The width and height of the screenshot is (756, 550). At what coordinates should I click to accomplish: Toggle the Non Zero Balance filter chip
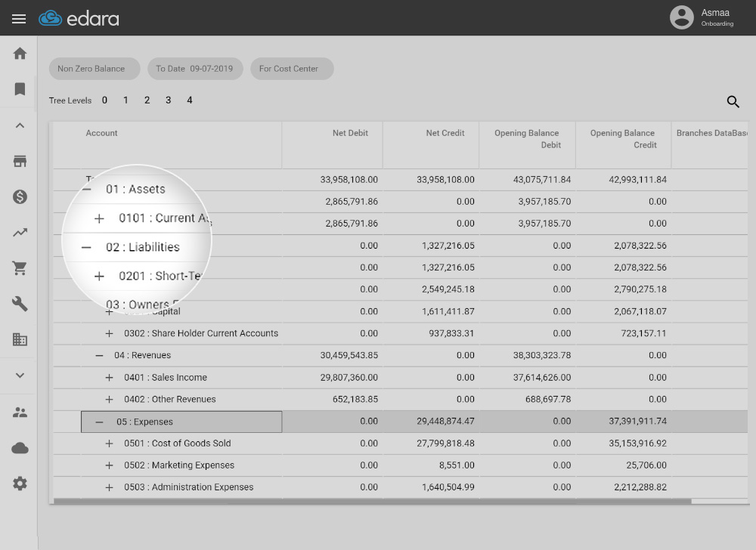click(x=94, y=69)
